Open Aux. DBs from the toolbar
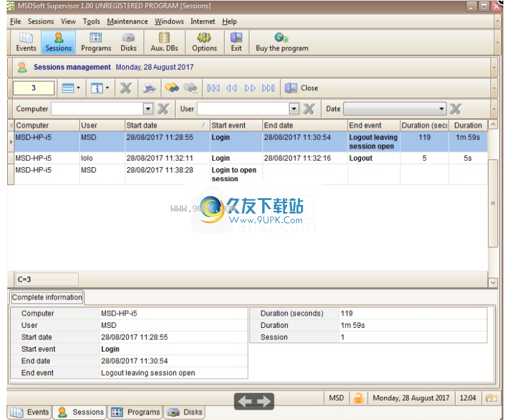The height and width of the screenshot is (420, 507). [x=164, y=42]
